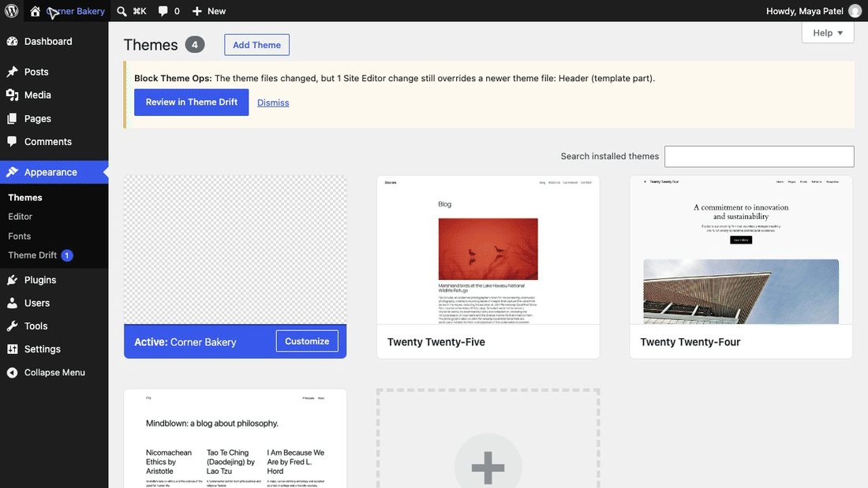Screen dimensions: 868x488
Task: Open the Corner Bakery theme screenshot
Action: 235,250
